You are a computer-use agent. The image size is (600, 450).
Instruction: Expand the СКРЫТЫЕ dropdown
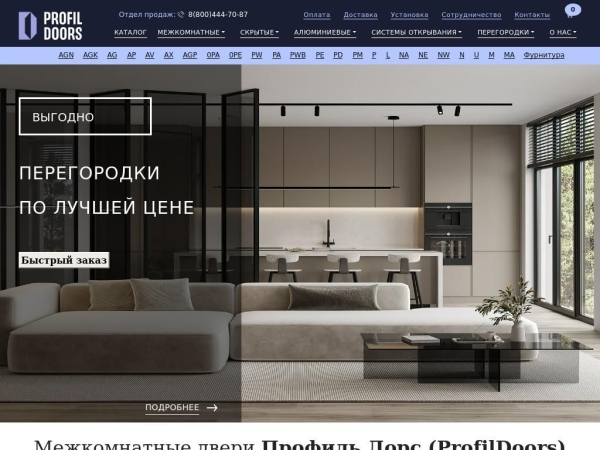pyautogui.click(x=259, y=33)
